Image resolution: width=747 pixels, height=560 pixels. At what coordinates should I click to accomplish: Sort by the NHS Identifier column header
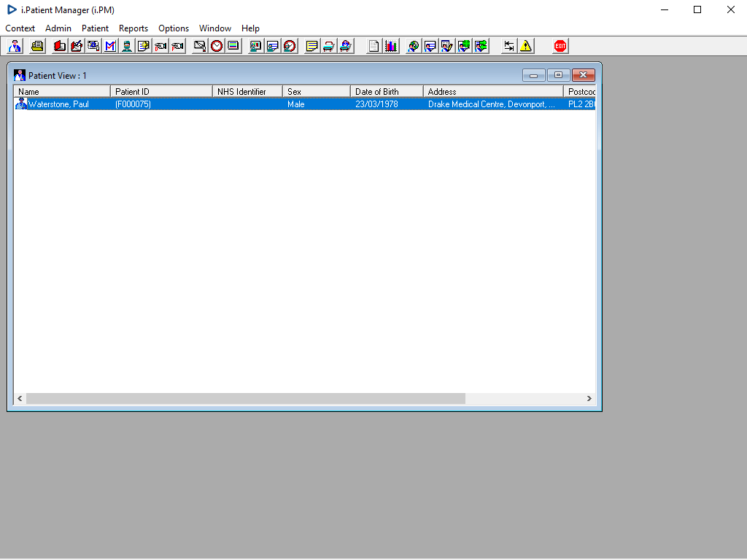click(248, 91)
